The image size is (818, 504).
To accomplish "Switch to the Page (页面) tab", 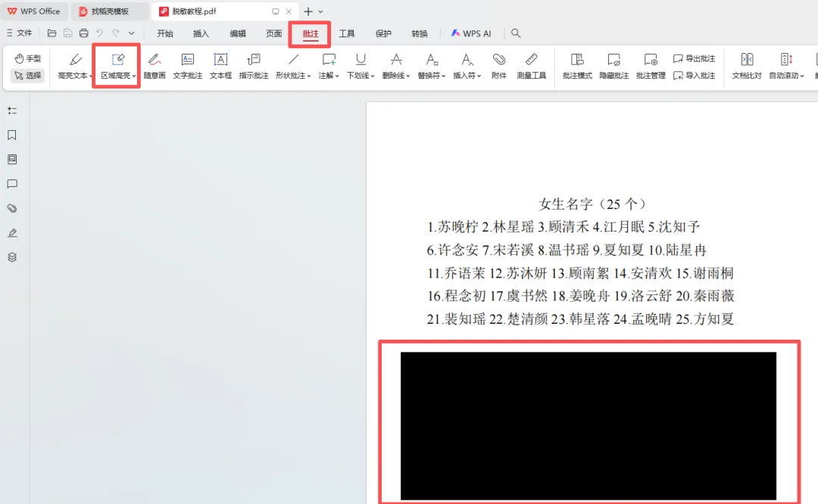I will tap(274, 33).
